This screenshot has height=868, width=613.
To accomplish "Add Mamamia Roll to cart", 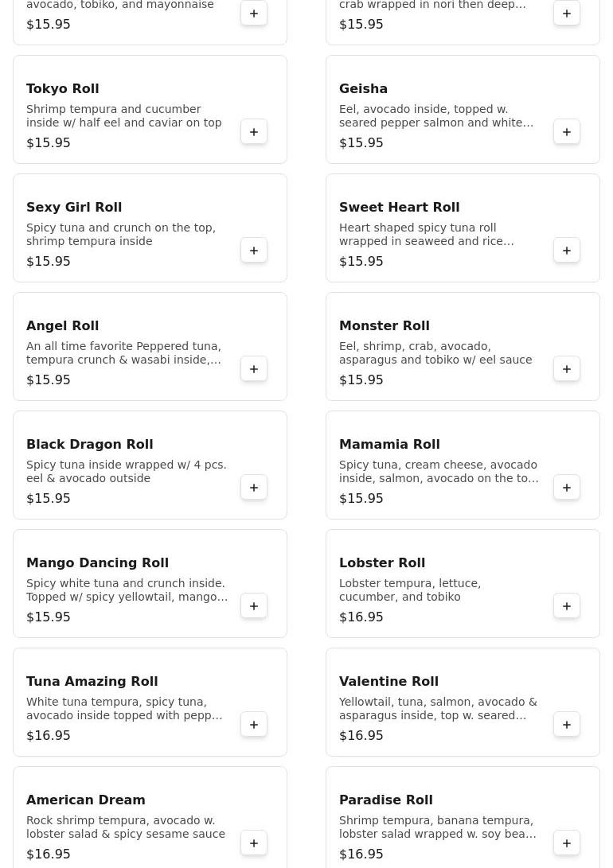I will coord(567,488).
